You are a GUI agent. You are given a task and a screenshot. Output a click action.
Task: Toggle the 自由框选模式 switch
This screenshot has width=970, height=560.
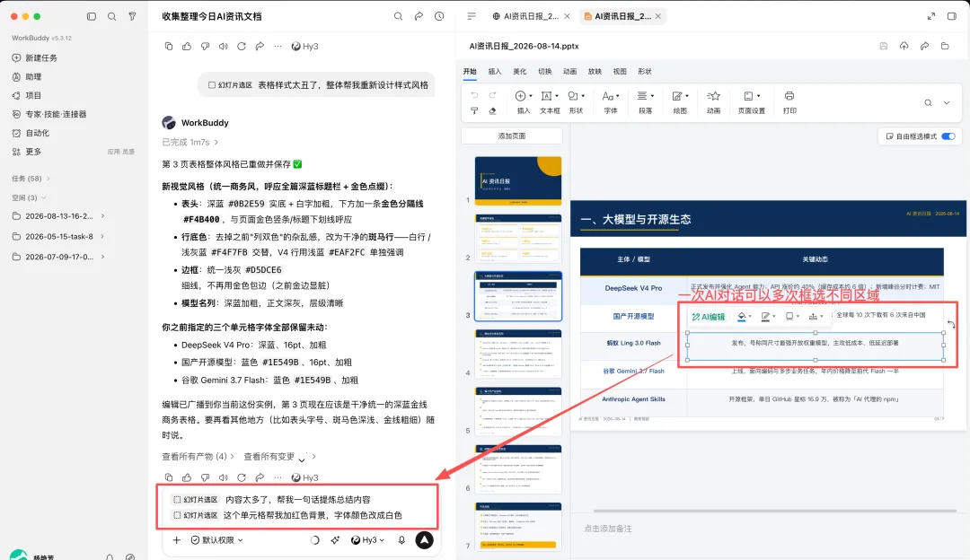(x=948, y=136)
